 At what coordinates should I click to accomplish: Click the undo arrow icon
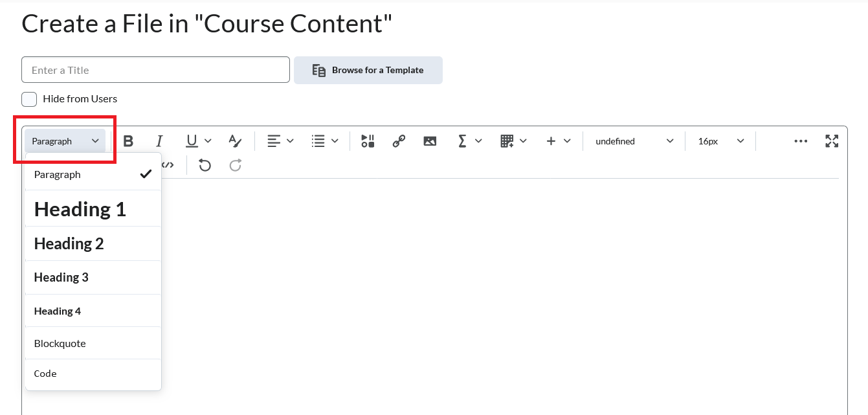(x=205, y=166)
